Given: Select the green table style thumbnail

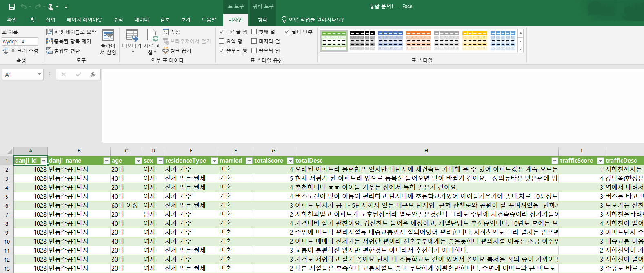Looking at the screenshot, I should pyautogui.click(x=334, y=40).
